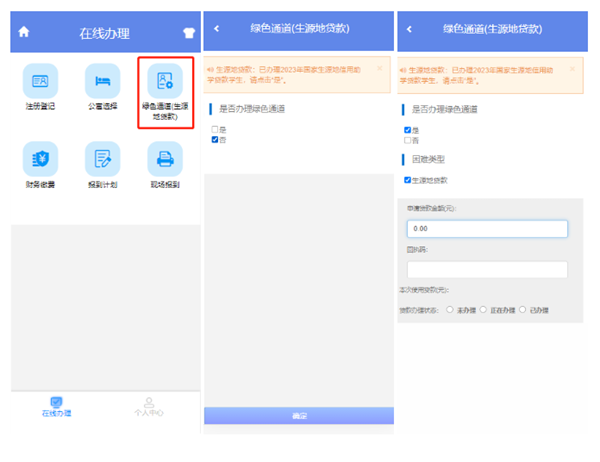Switch to the 在线办理 bottom tab
The width and height of the screenshot is (600, 462).
(57, 407)
